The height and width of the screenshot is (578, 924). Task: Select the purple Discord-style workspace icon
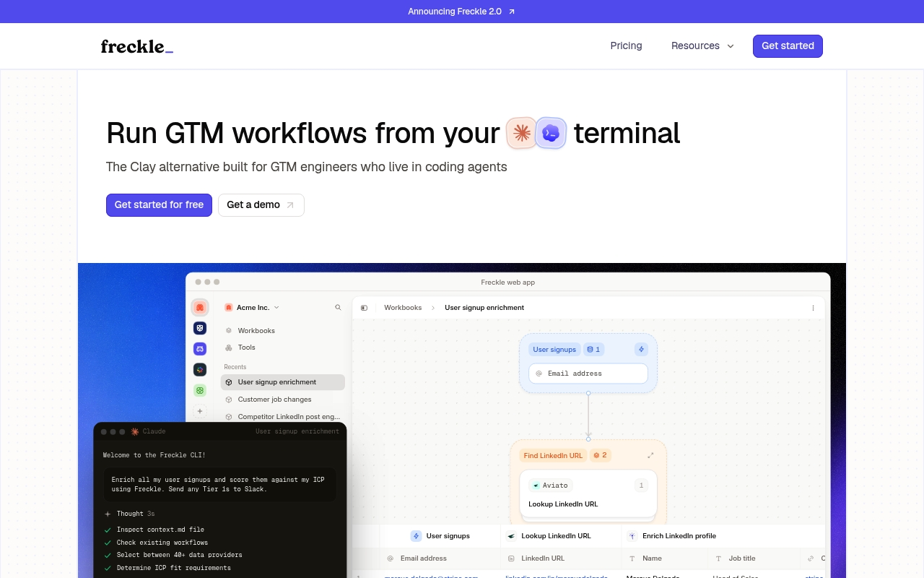(x=200, y=349)
